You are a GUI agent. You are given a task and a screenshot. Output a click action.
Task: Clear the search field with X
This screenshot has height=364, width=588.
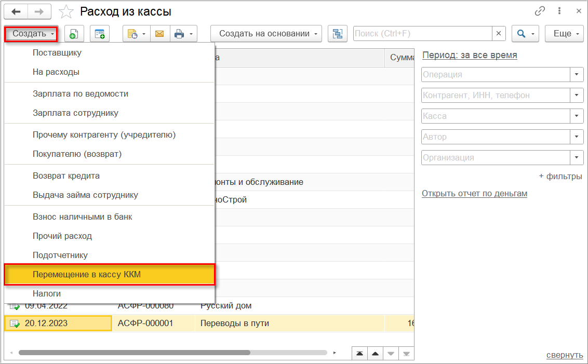pos(498,34)
